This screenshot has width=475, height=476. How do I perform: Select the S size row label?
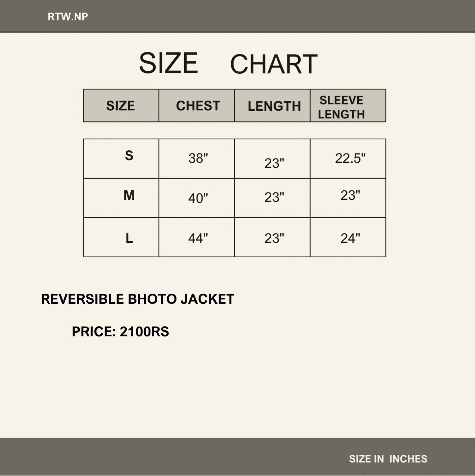(129, 156)
